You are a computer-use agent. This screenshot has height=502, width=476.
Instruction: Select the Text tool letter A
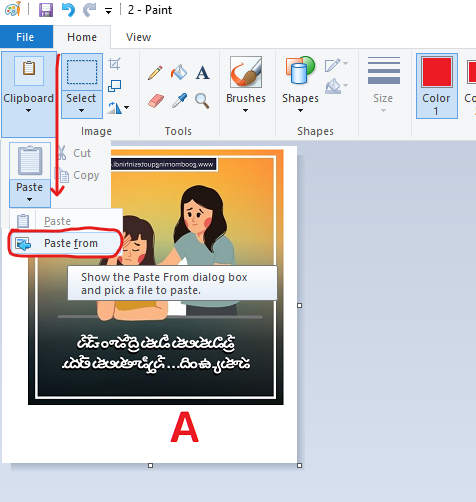[x=203, y=72]
